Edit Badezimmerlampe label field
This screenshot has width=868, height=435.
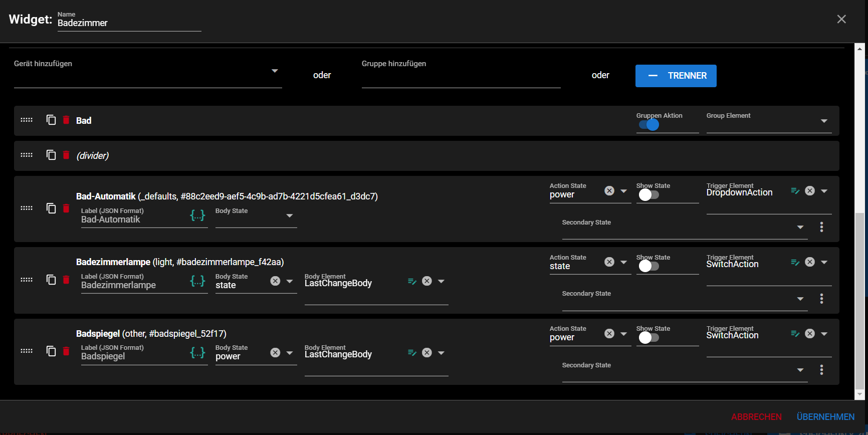point(134,285)
